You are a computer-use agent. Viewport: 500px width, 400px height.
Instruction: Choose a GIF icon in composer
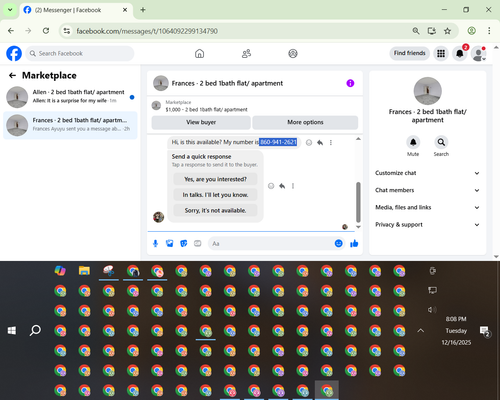point(198,244)
